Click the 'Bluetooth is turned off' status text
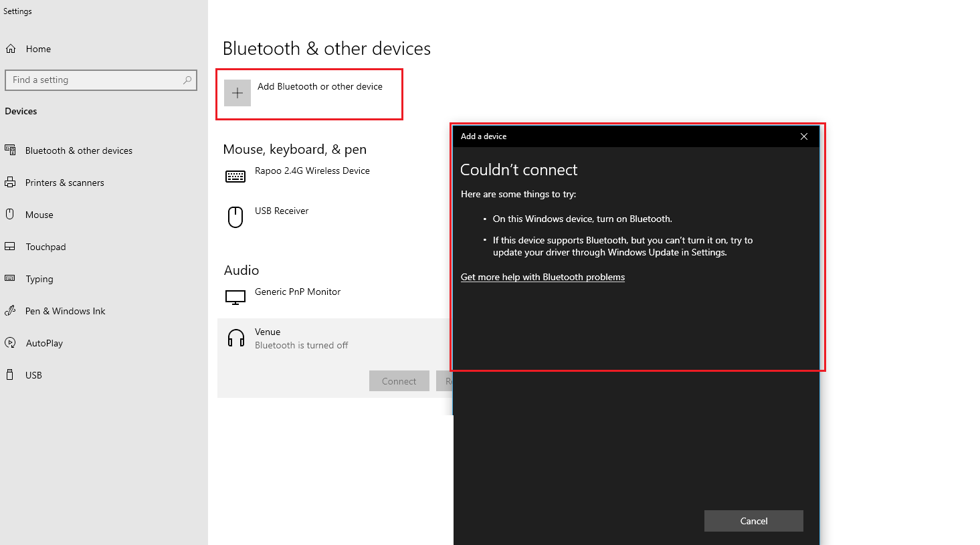Viewport: 980px width, 545px height. (302, 345)
